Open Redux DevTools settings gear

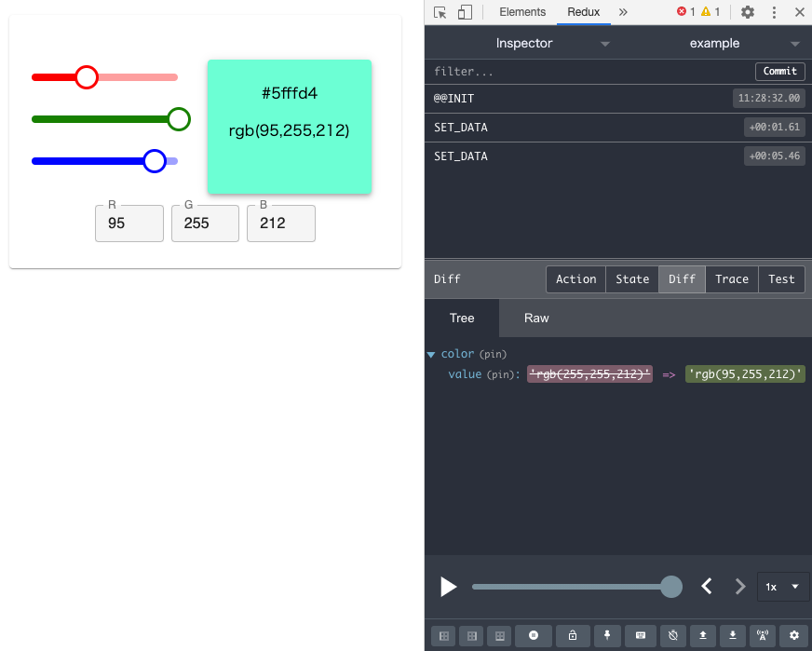[x=794, y=635]
